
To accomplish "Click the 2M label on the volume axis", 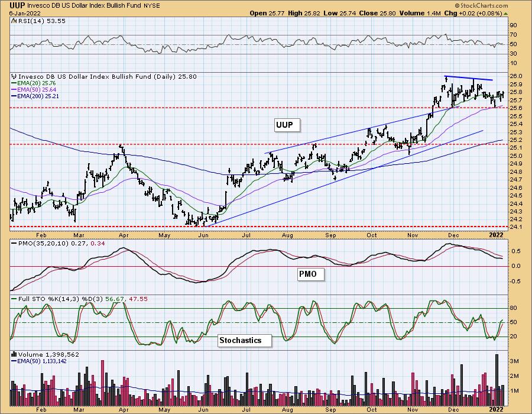I will pyautogui.click(x=514, y=376).
